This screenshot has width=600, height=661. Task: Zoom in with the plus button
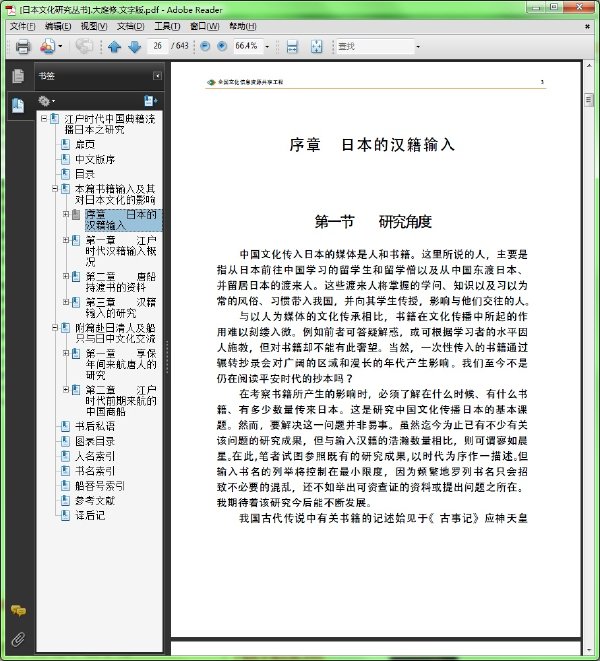[x=222, y=46]
